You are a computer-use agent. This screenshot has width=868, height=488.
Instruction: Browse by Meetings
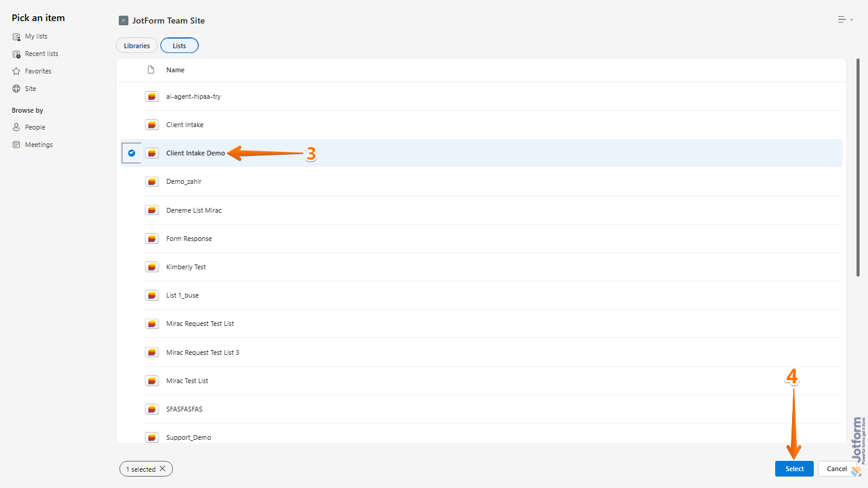(x=33, y=145)
